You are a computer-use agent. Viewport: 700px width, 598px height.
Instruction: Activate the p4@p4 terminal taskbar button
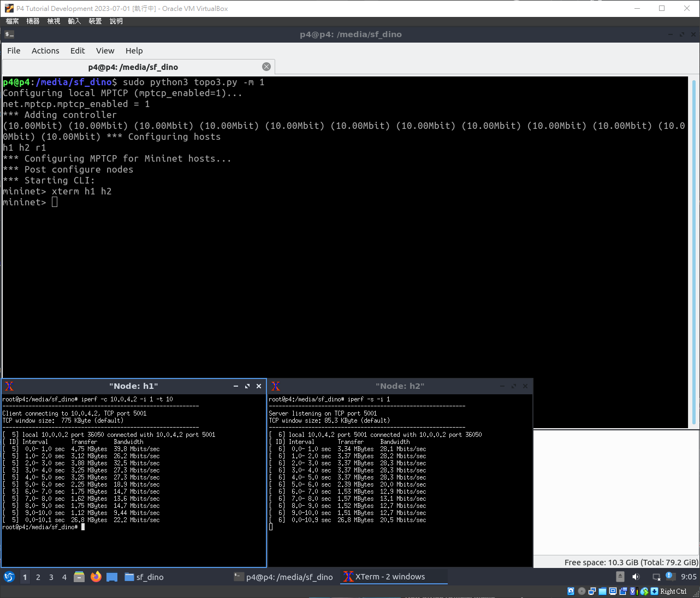point(283,577)
